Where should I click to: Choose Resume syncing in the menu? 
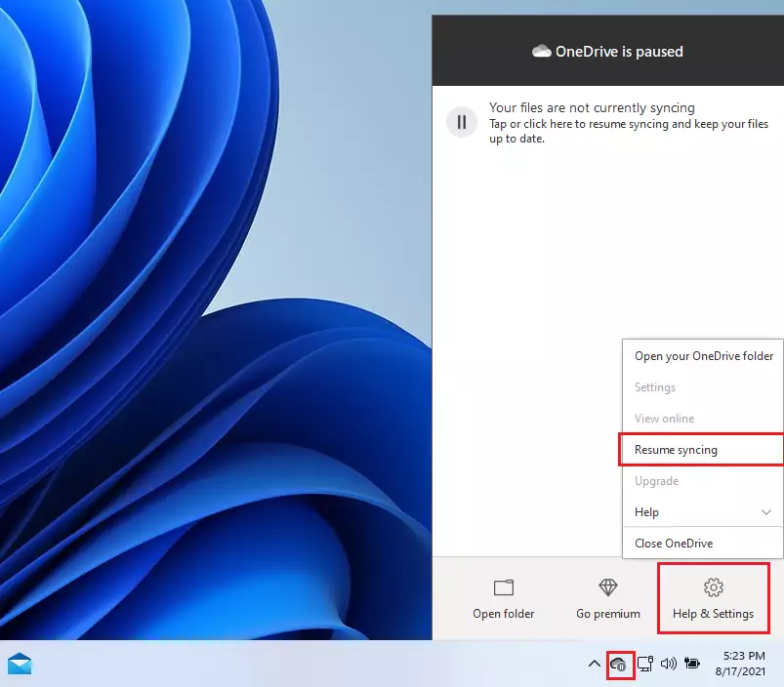coord(703,450)
